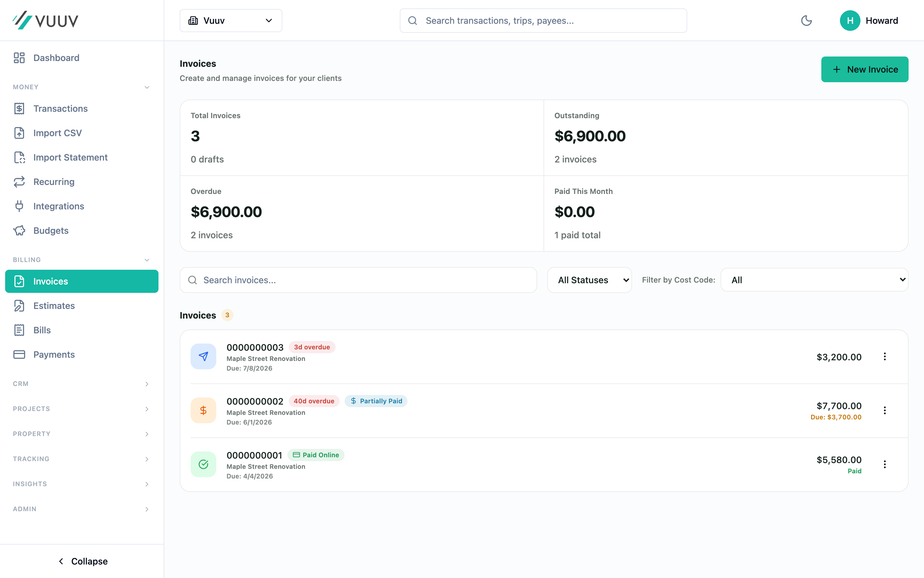924x578 pixels.
Task: Toggle dark mode moon icon
Action: click(x=806, y=21)
